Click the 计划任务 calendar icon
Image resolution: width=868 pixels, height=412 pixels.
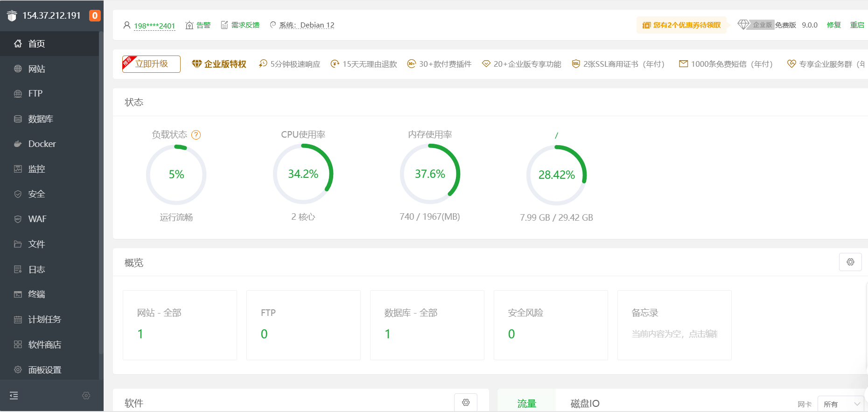18,320
